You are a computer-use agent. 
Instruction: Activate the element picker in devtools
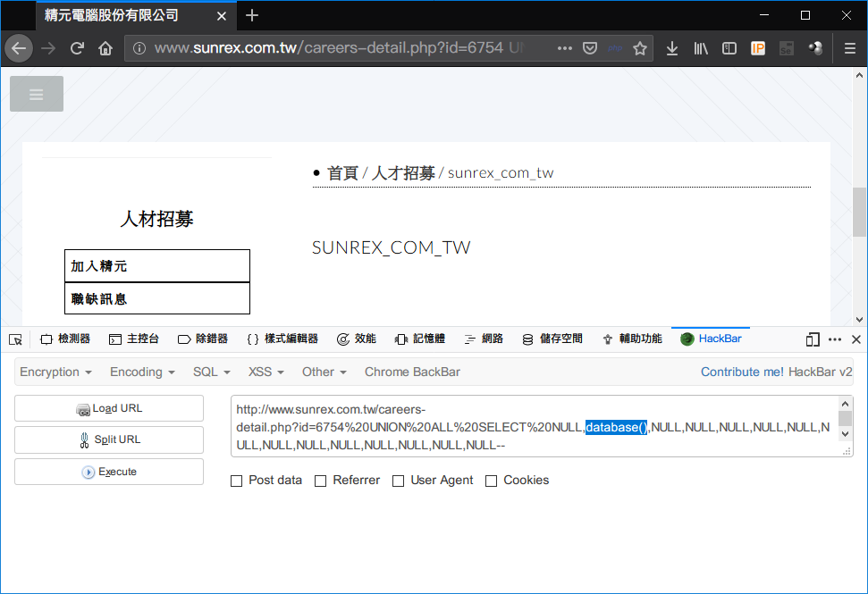15,339
